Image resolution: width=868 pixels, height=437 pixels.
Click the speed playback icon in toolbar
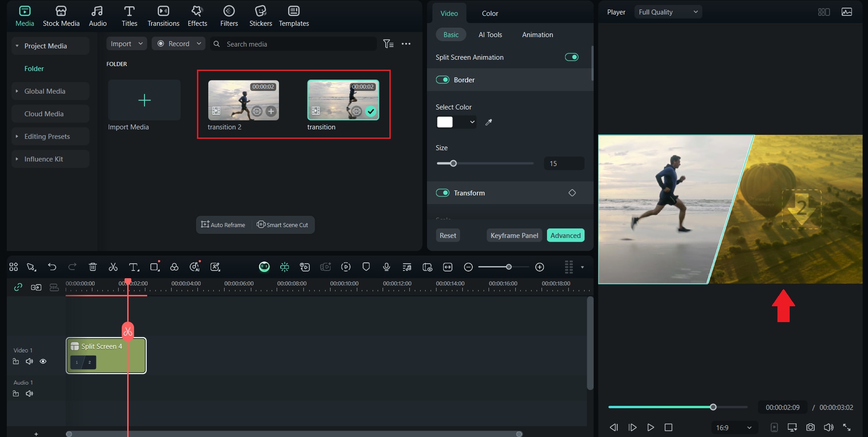[346, 267]
